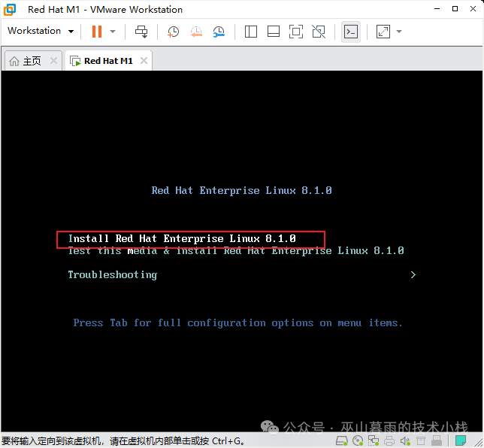Click the VMware Workstation title icon
Screen dimensions: 484x448
[10, 10]
